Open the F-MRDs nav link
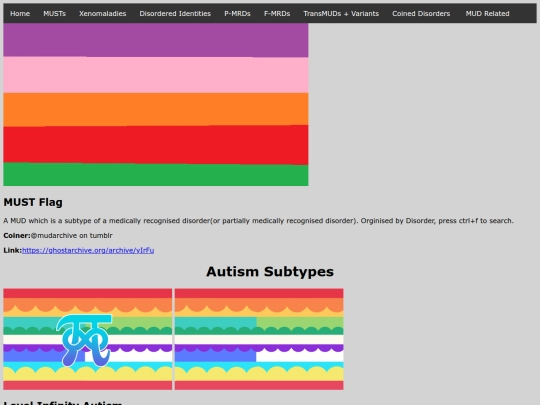The height and width of the screenshot is (405, 540). [x=277, y=13]
